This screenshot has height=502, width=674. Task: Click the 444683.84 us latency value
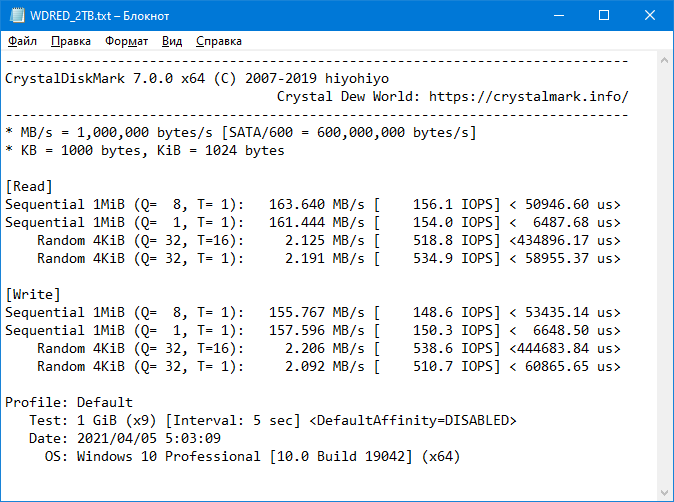565,349
